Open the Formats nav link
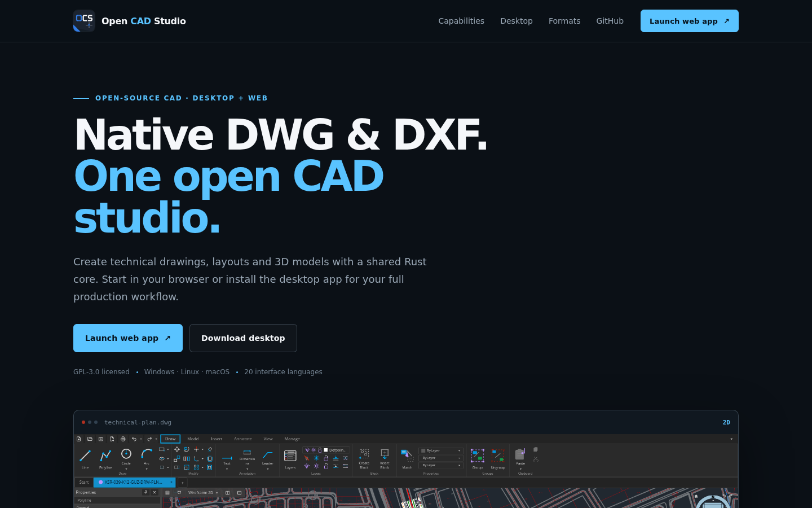Screen dimensions: 812x508 (564, 21)
